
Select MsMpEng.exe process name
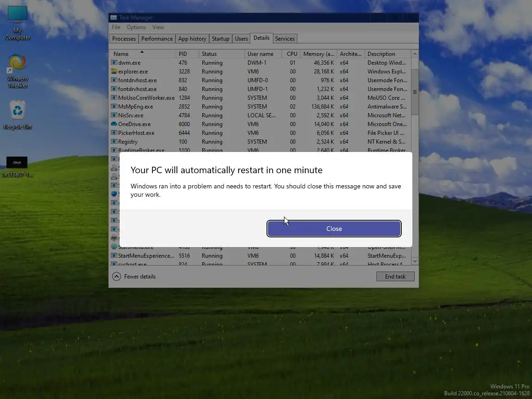(x=135, y=107)
